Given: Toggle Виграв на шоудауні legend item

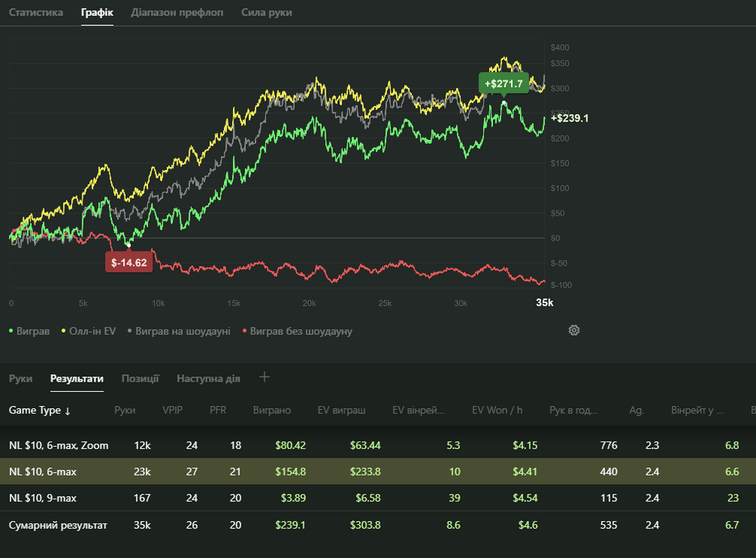Looking at the screenshot, I should (x=178, y=331).
